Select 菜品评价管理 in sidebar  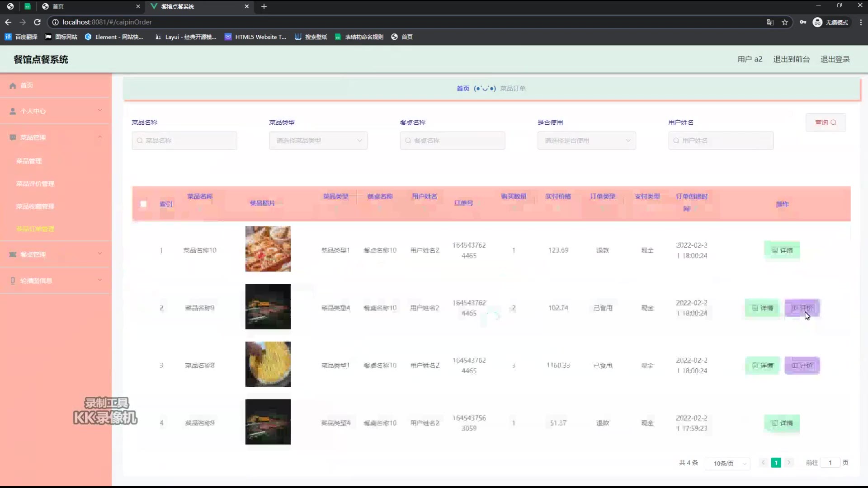click(35, 183)
